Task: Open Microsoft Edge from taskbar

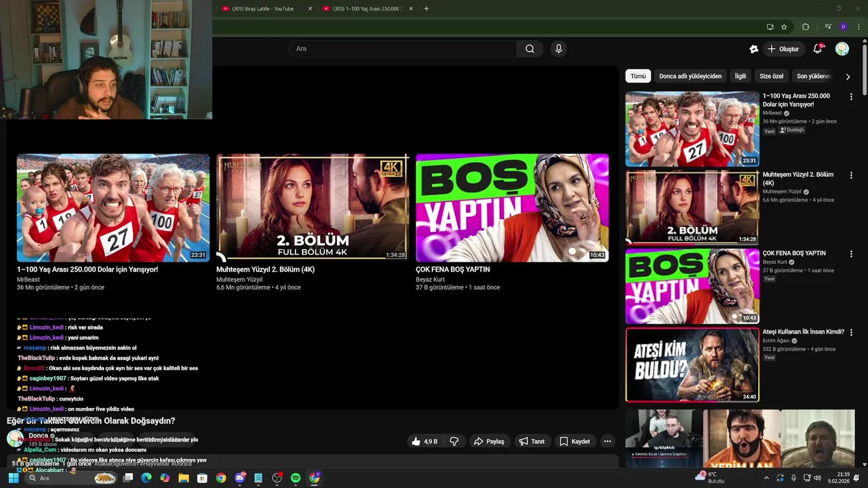Action: pyautogui.click(x=146, y=478)
